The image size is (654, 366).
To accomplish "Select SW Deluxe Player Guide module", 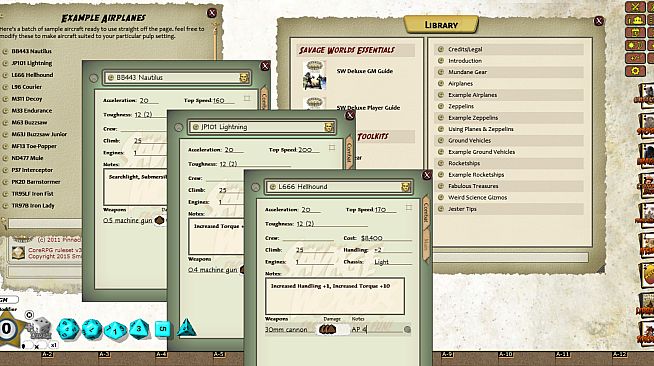I will [x=368, y=108].
